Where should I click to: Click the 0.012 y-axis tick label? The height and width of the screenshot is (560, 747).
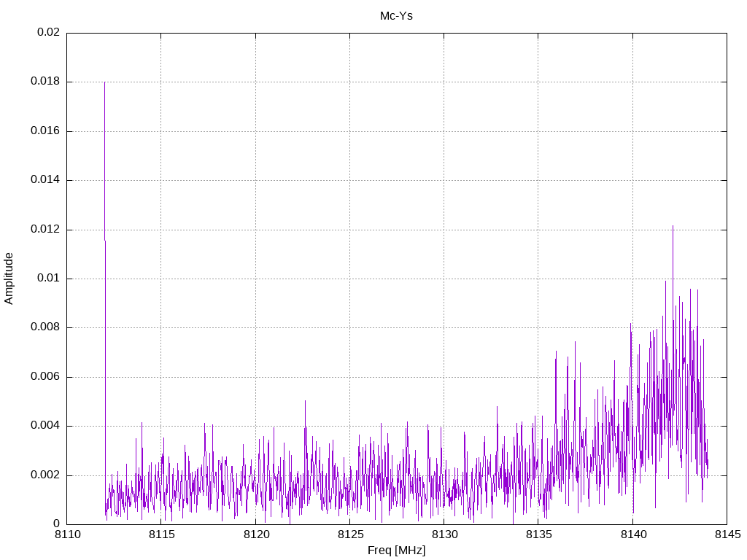tap(45, 230)
